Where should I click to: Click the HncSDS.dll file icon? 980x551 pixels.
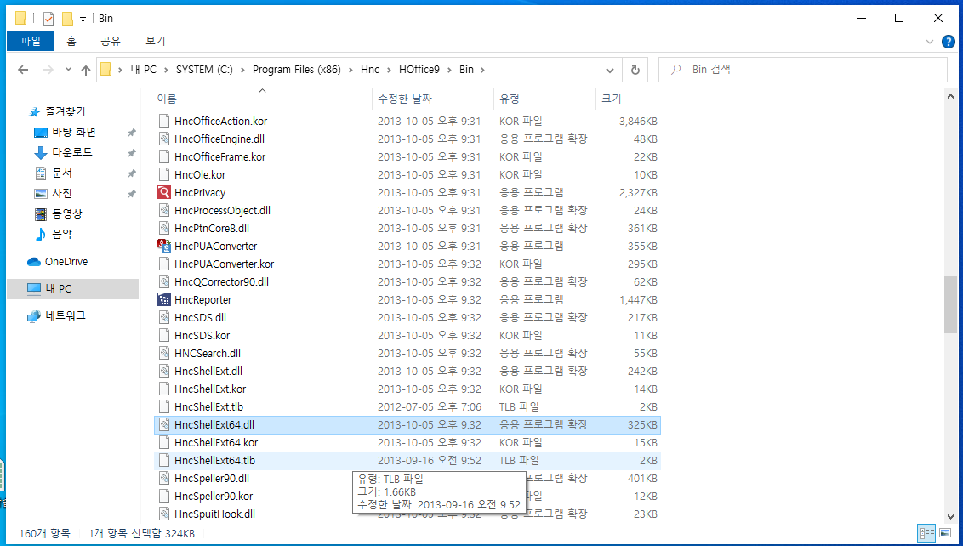[163, 318]
